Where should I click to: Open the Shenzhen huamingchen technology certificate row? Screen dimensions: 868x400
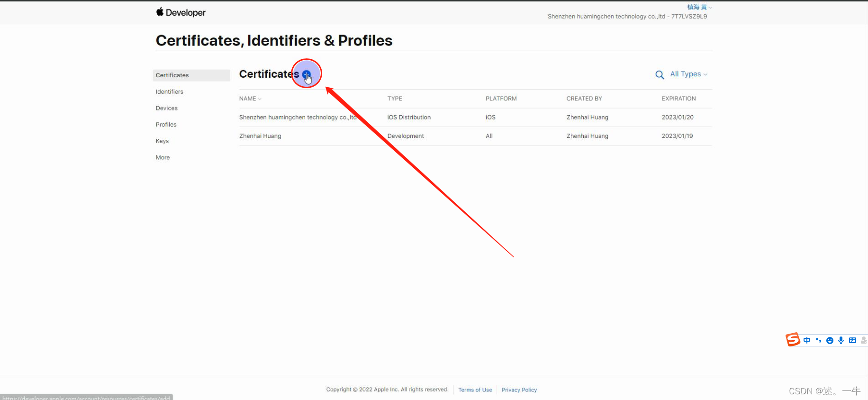click(475, 118)
